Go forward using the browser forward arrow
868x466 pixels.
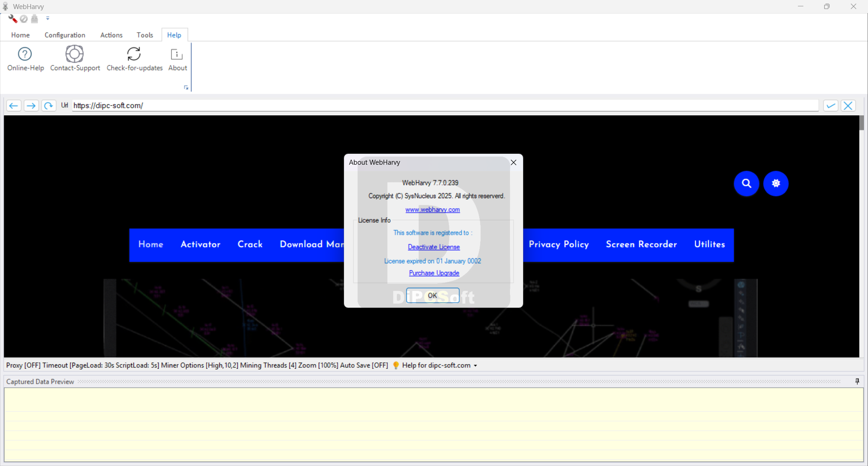click(x=31, y=105)
